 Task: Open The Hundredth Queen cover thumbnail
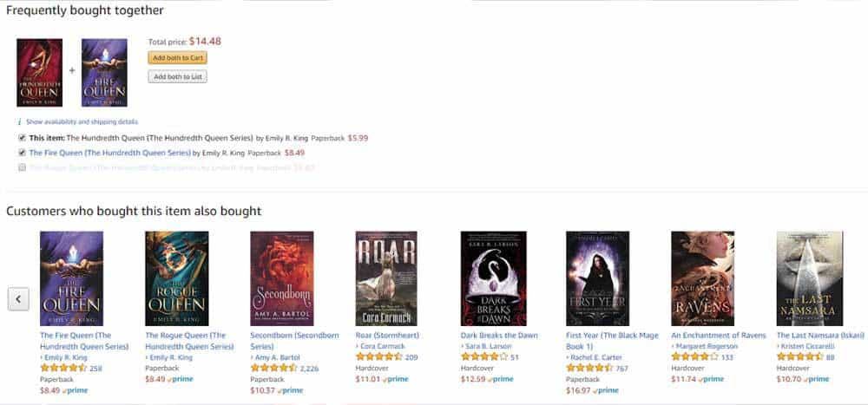coord(39,73)
